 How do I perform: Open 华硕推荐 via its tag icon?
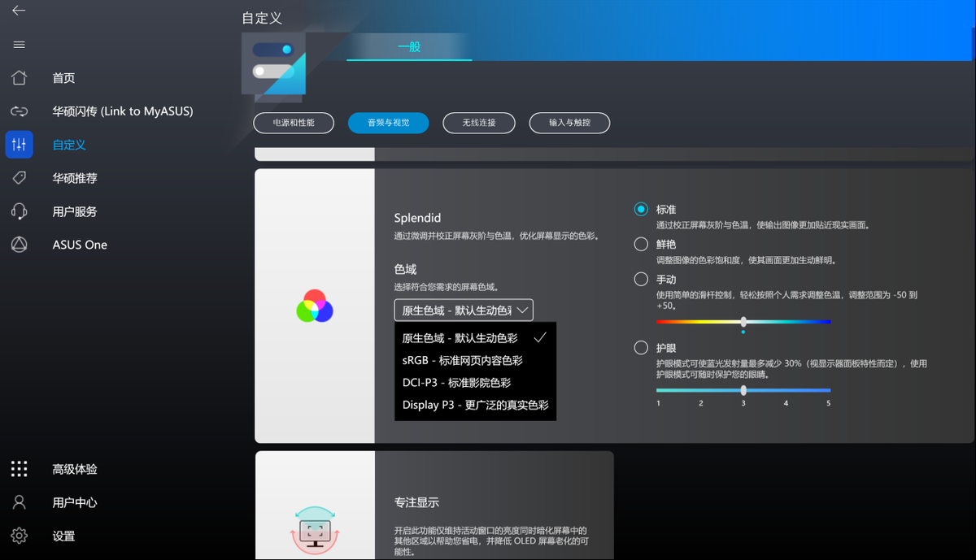tap(19, 178)
